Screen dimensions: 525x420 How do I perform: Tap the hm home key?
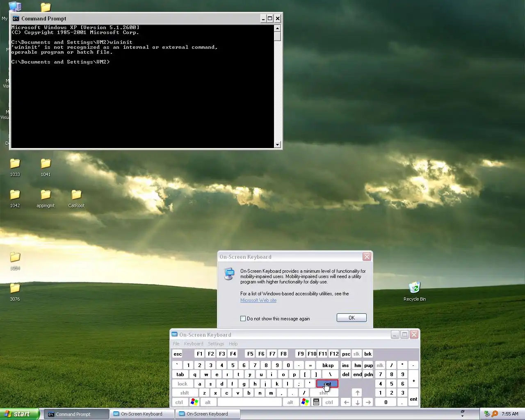point(358,365)
